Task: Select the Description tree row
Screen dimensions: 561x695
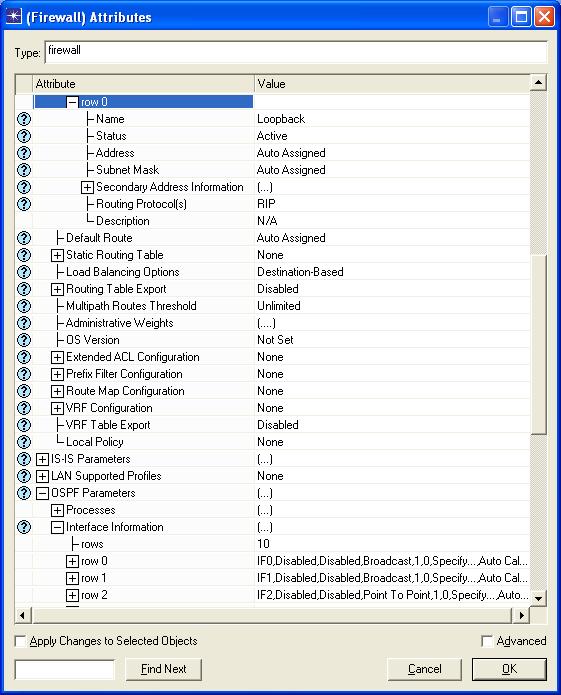Action: coord(123,221)
